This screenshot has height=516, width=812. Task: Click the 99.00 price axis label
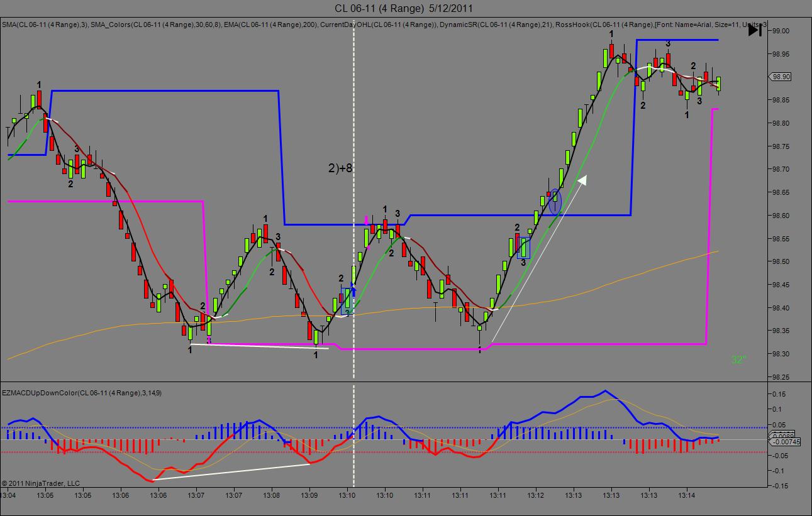(x=781, y=31)
